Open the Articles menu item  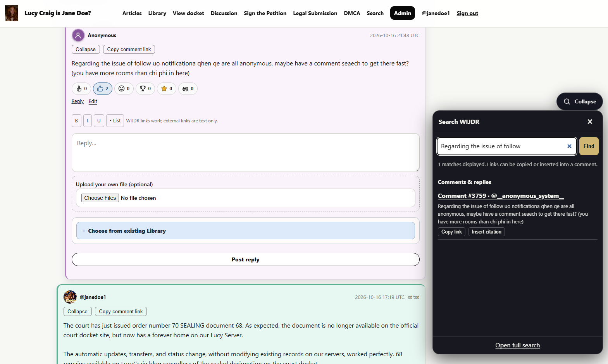(x=132, y=13)
